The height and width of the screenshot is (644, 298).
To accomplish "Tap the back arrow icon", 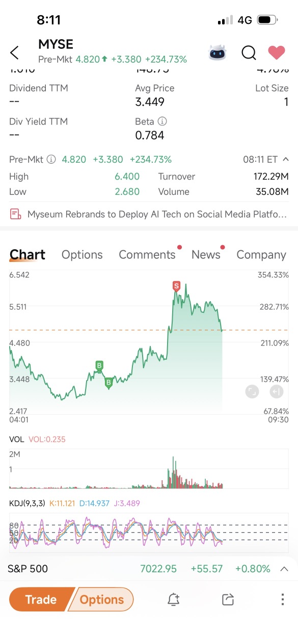I will tap(14, 52).
